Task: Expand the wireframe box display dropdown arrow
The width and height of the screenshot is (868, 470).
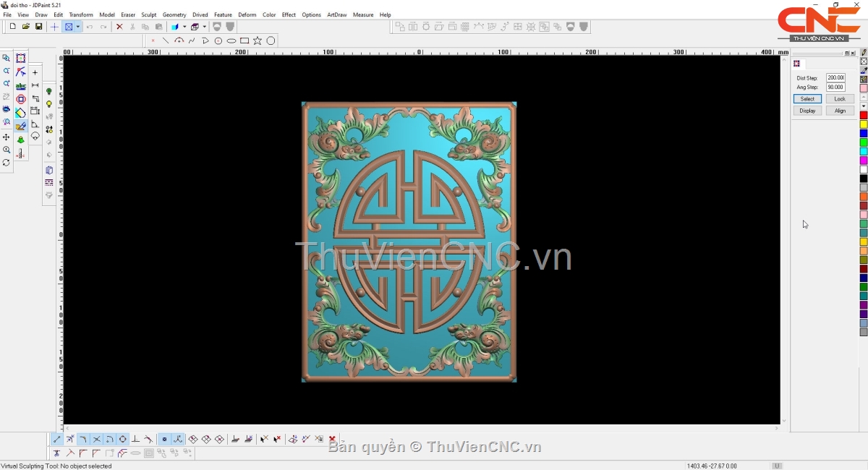Action: 204,27
